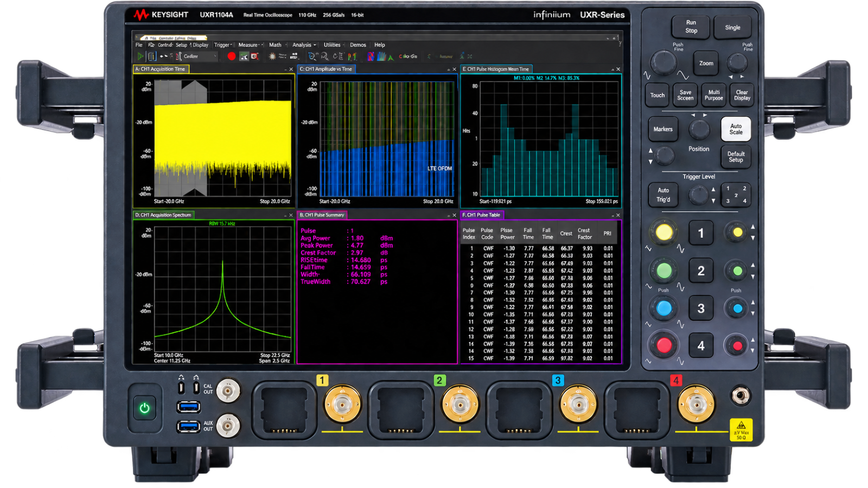This screenshot has height=488, width=868.
Task: Click the upper blue USB port
Action: pos(189,406)
